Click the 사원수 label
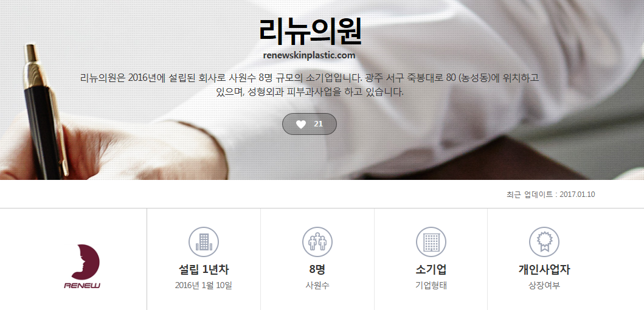Screen dimensions: 644x310 click(317, 285)
